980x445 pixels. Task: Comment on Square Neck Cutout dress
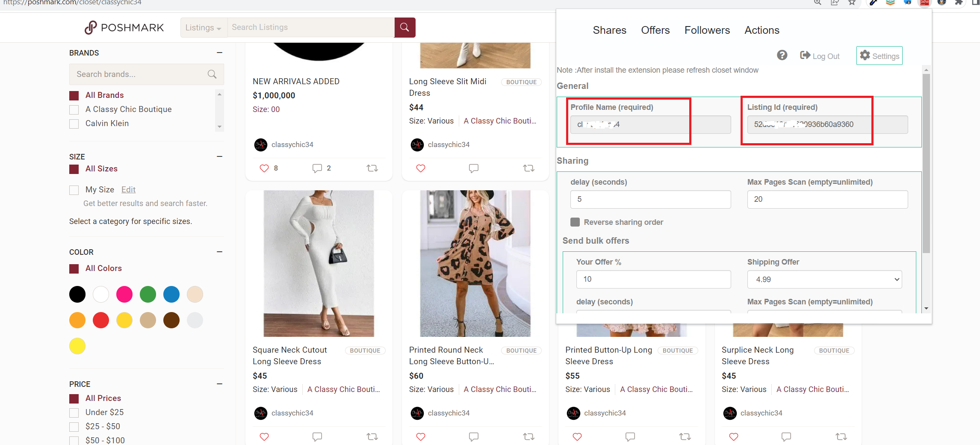click(317, 437)
